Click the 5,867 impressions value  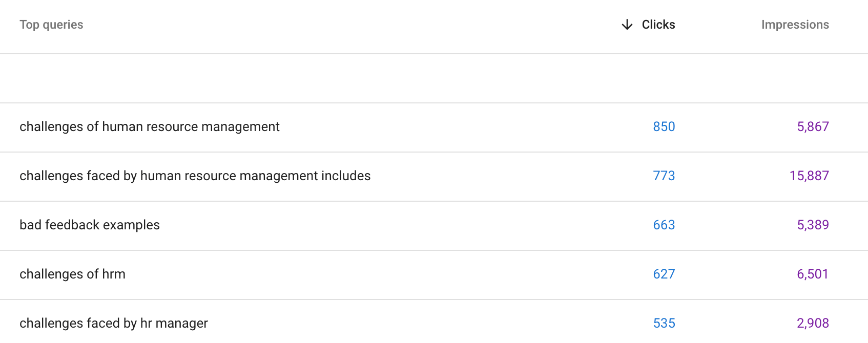tap(813, 126)
